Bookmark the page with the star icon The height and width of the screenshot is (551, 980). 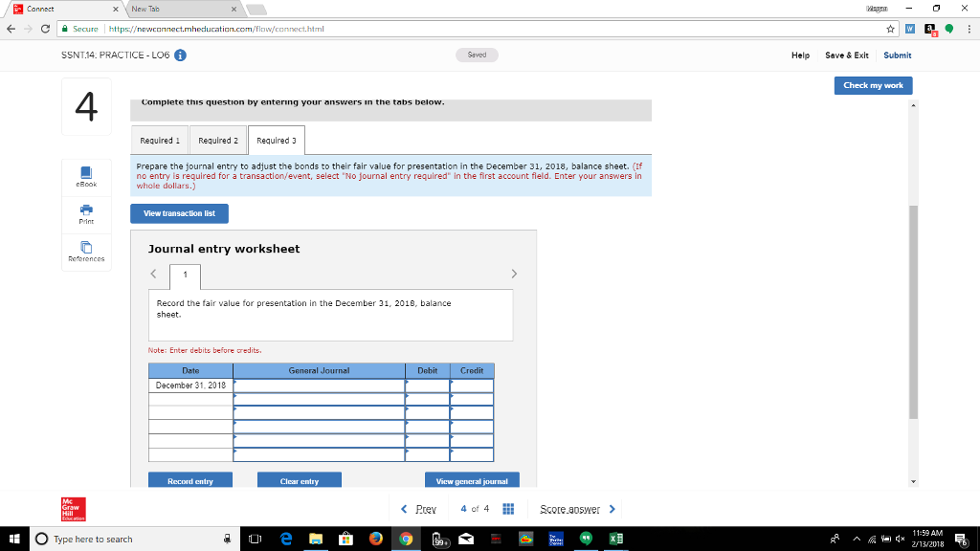[x=890, y=29]
